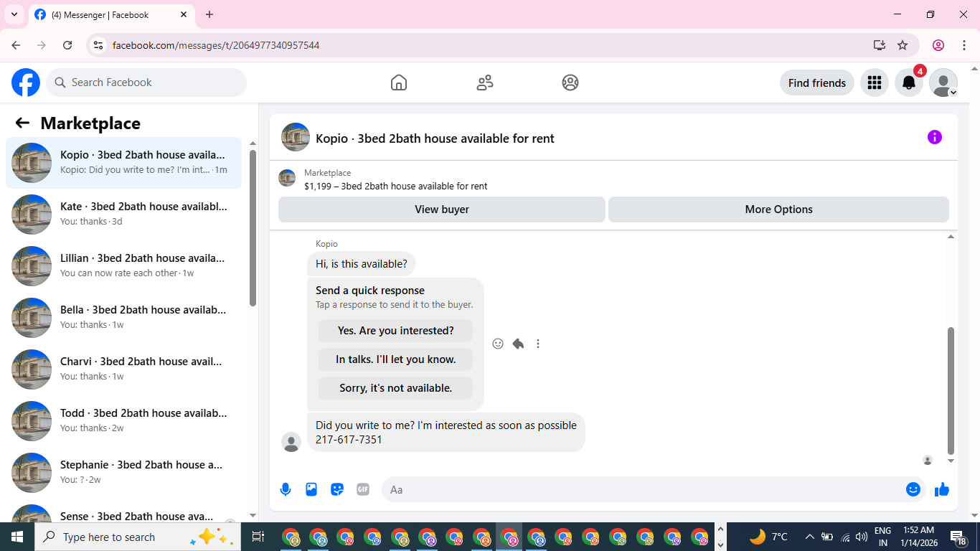Open the volume control in system tray
Screen dimensions: 980x551
pyautogui.click(x=862, y=537)
